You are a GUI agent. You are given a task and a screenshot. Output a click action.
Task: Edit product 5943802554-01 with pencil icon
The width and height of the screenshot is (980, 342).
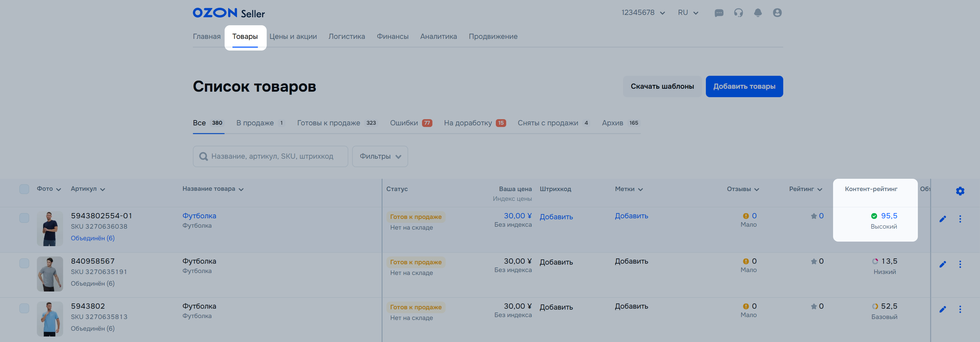point(942,219)
